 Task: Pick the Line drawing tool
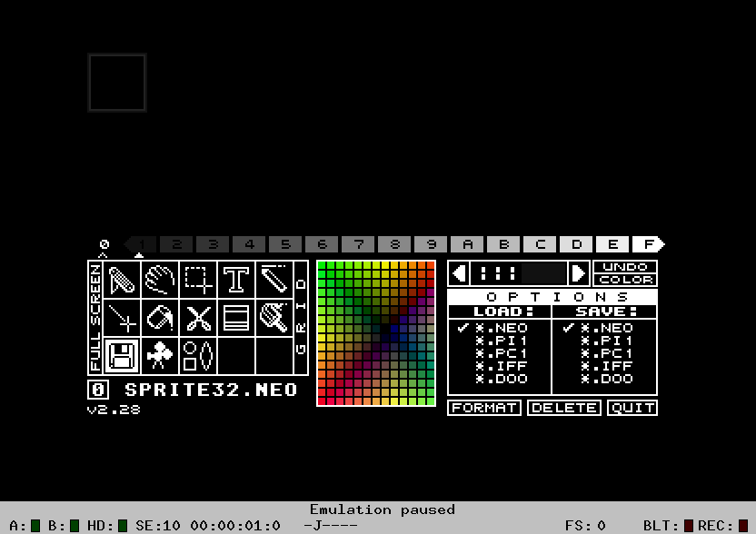coord(122,318)
